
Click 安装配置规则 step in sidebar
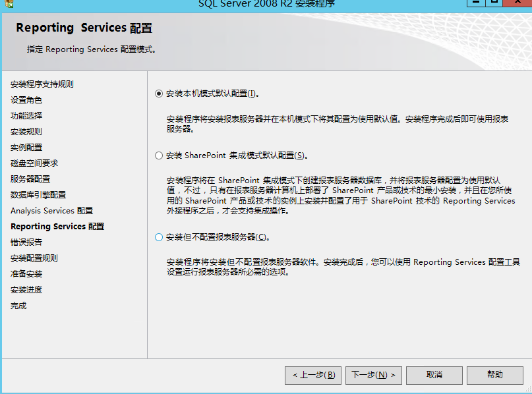(34, 258)
